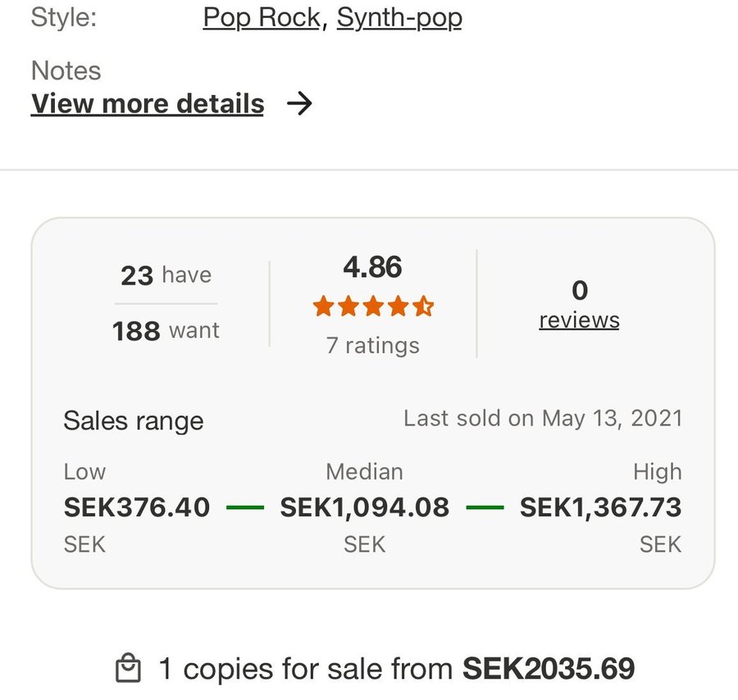Open the Pop Rock style link
Screen dimensions: 738x700
click(x=261, y=17)
